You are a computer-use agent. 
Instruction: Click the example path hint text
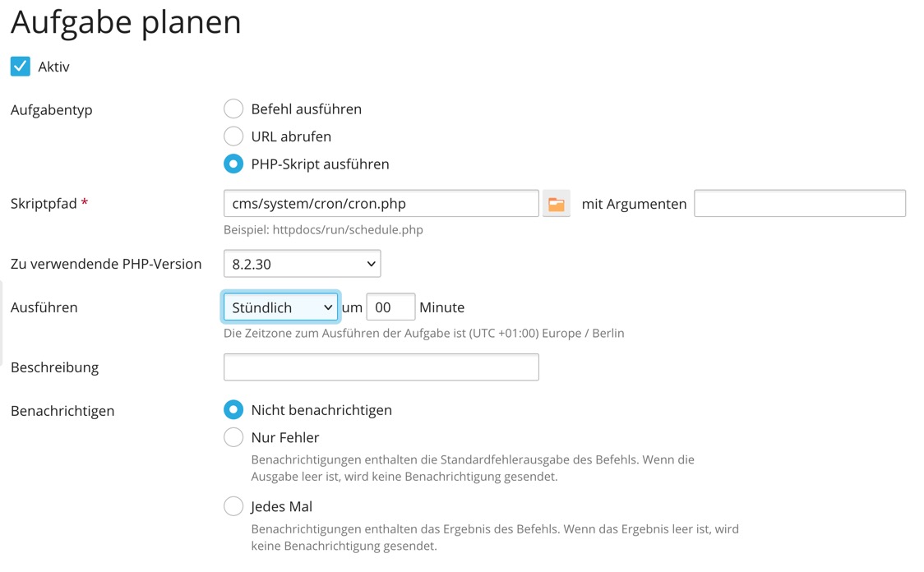tap(323, 230)
